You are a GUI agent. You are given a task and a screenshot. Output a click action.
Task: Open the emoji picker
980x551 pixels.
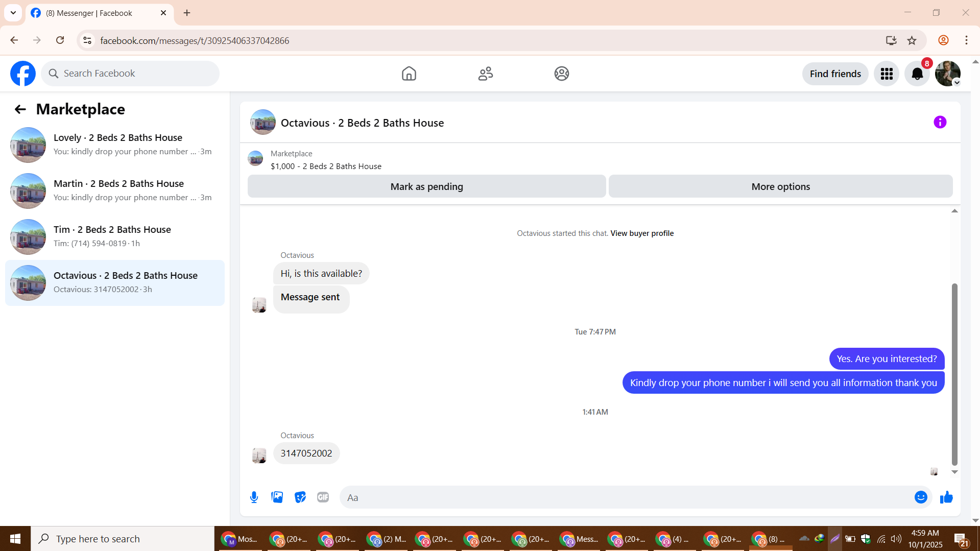tap(921, 497)
